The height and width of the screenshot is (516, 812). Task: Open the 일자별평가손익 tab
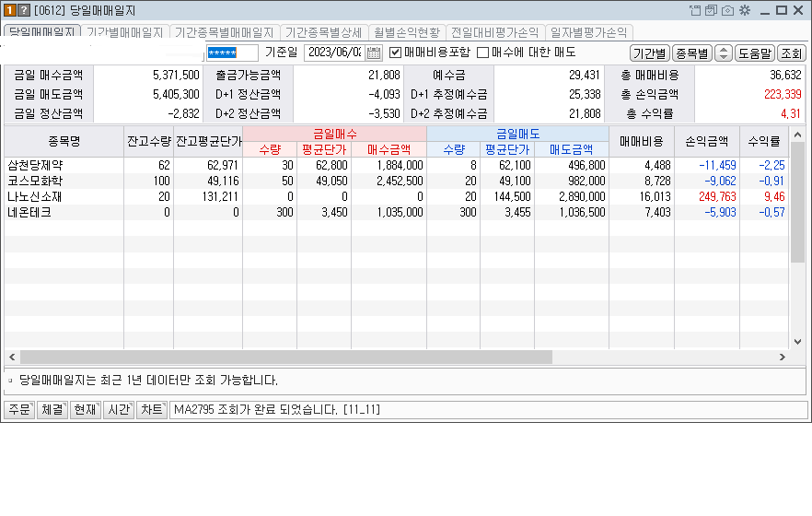click(x=589, y=32)
